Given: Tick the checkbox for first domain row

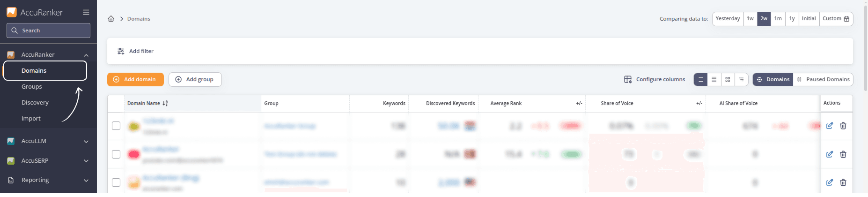Looking at the screenshot, I should (x=116, y=126).
